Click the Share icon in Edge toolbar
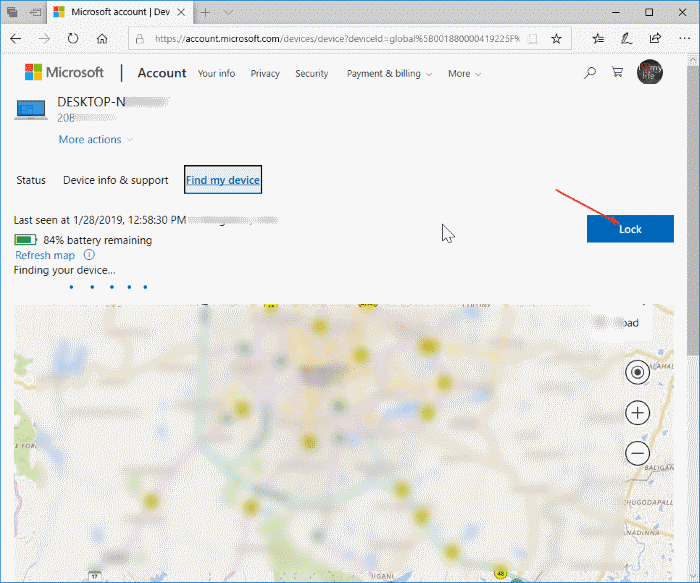Image resolution: width=700 pixels, height=583 pixels. coord(655,39)
